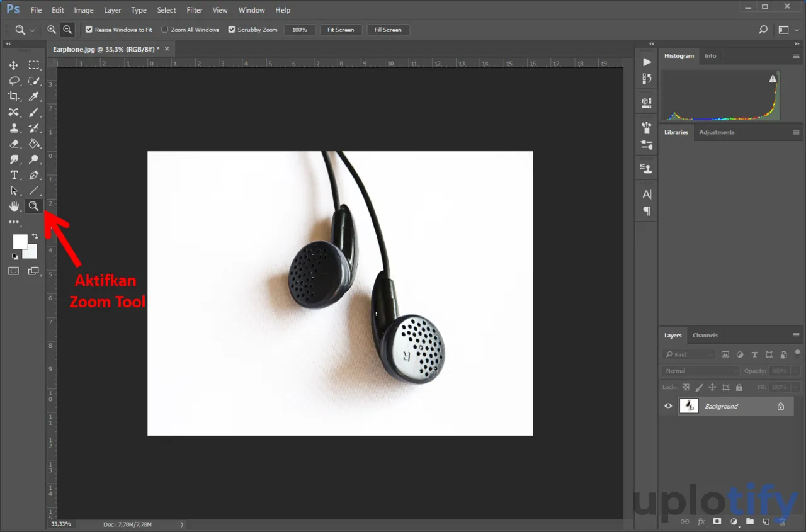Add a layer mask from Layers panel
Image resolution: width=806 pixels, height=532 pixels.
[717, 521]
